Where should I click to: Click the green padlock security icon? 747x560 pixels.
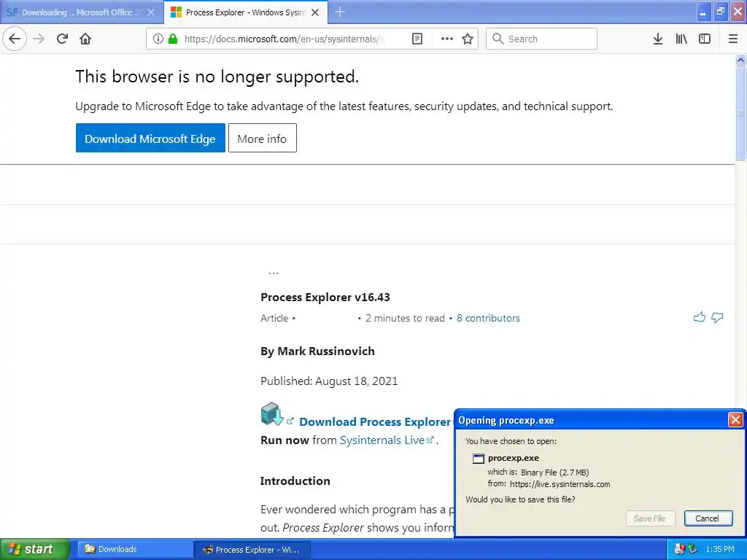173,39
